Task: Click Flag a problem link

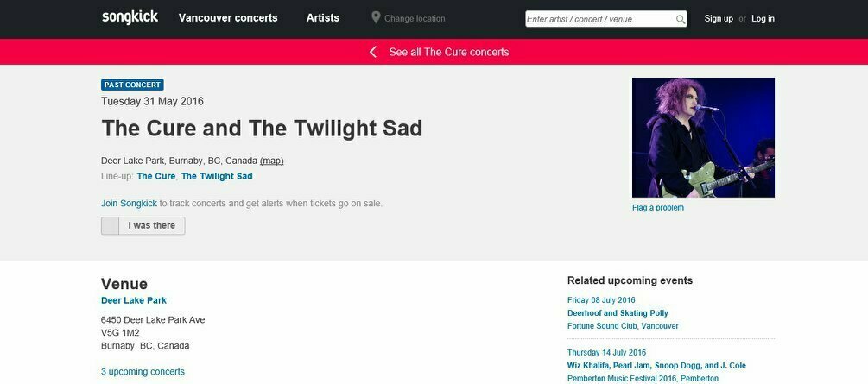Action: (x=658, y=207)
